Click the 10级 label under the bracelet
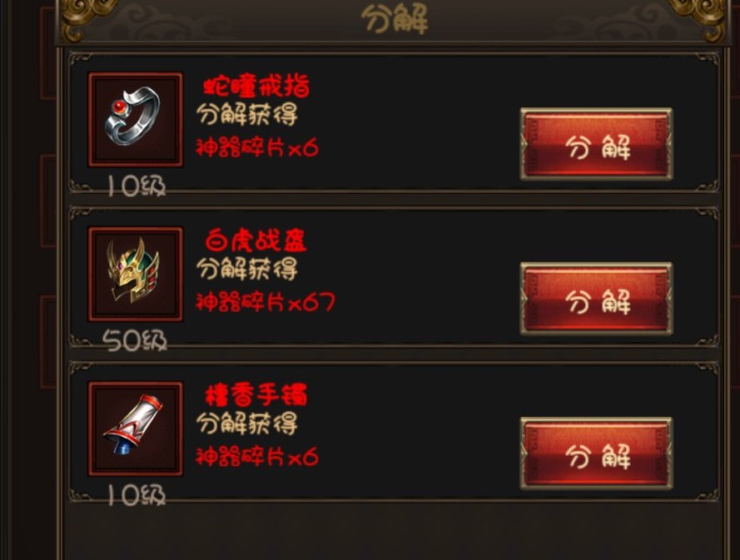Image resolution: width=740 pixels, height=560 pixels. tap(137, 495)
